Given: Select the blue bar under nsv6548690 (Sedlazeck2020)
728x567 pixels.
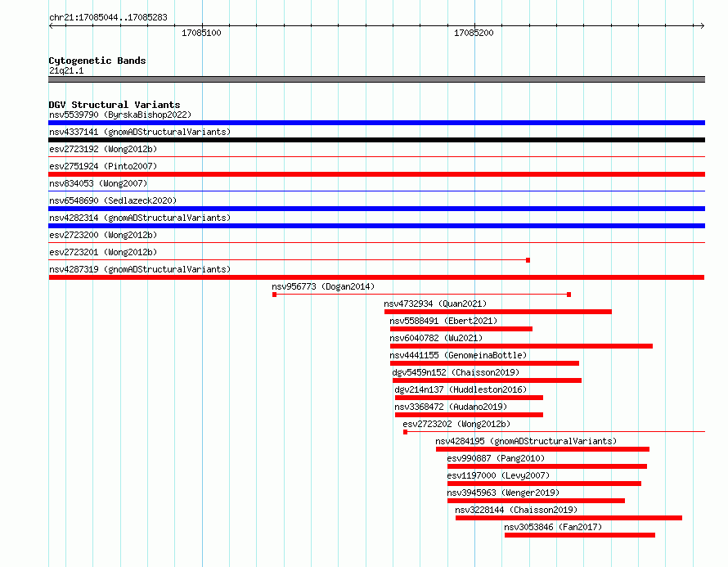Looking at the screenshot, I should point(376,209).
